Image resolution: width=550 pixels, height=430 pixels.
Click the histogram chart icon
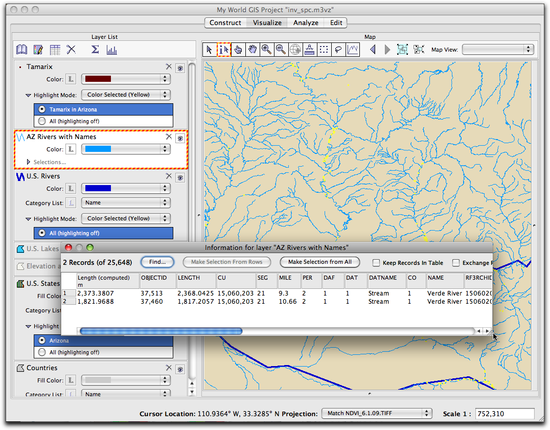pyautogui.click(x=112, y=49)
